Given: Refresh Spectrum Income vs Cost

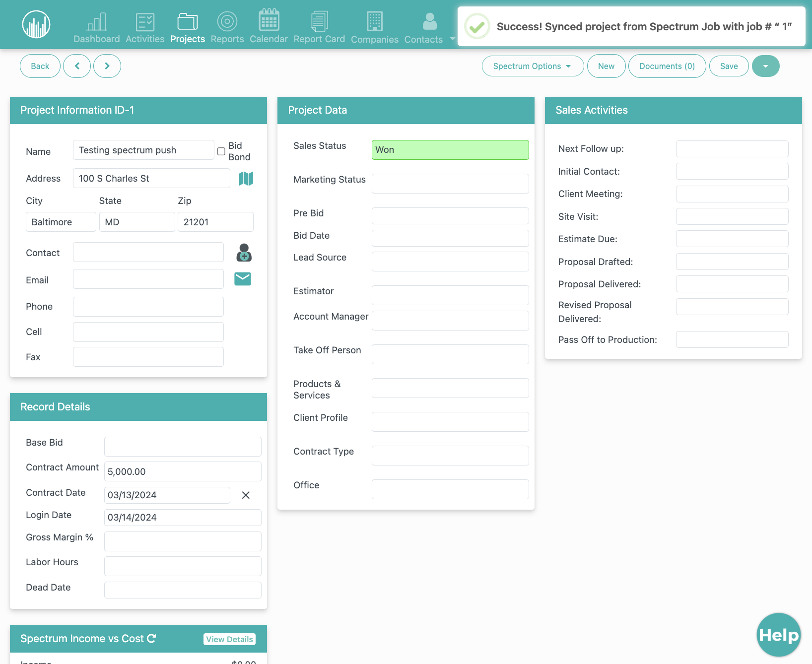Looking at the screenshot, I should (x=151, y=639).
